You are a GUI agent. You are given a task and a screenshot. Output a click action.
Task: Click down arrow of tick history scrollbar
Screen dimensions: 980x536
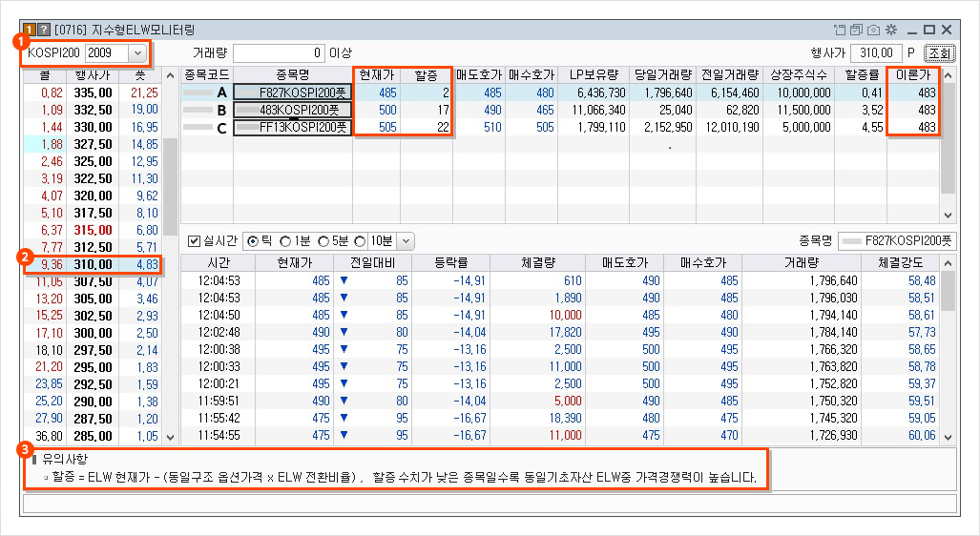pos(949,438)
